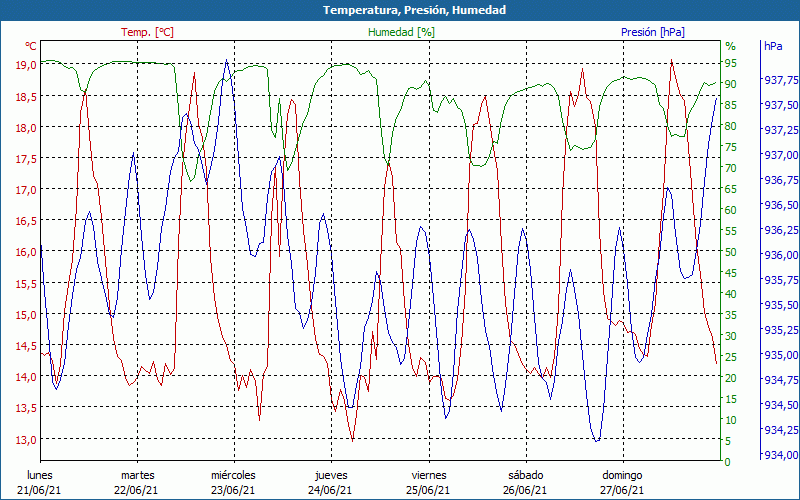
Task: Click the lunes 21/06/21 date label
Action: click(39, 483)
